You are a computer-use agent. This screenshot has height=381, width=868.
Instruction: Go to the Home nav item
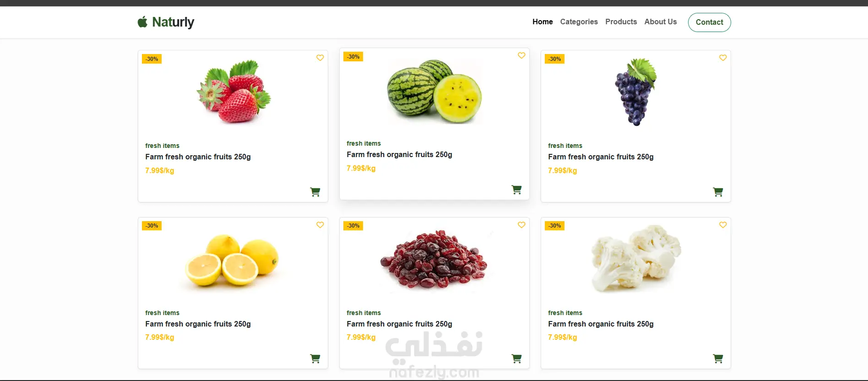coord(542,22)
